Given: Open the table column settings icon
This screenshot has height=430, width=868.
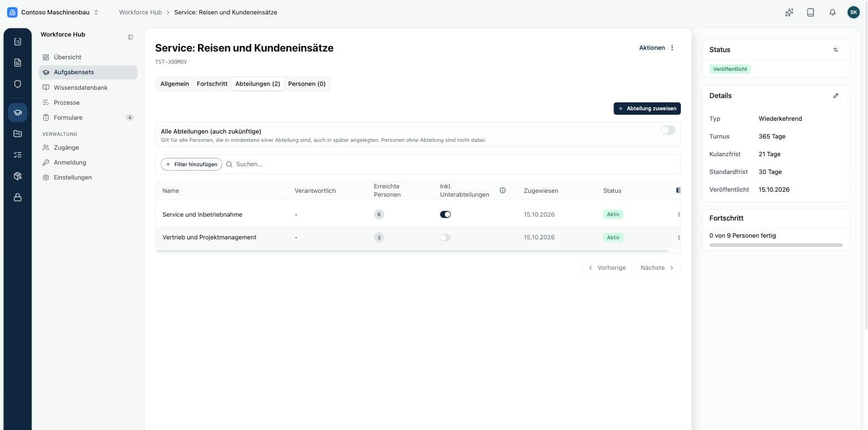Looking at the screenshot, I should tap(679, 190).
